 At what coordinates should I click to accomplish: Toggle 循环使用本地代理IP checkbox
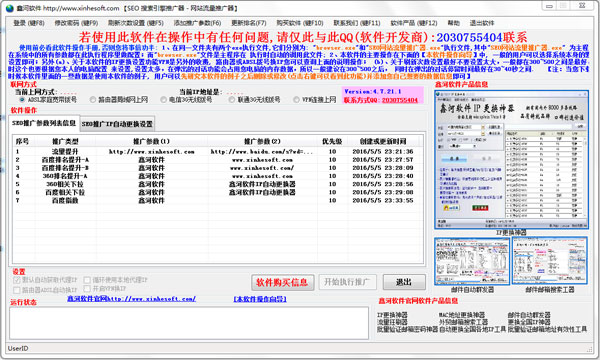point(116,280)
